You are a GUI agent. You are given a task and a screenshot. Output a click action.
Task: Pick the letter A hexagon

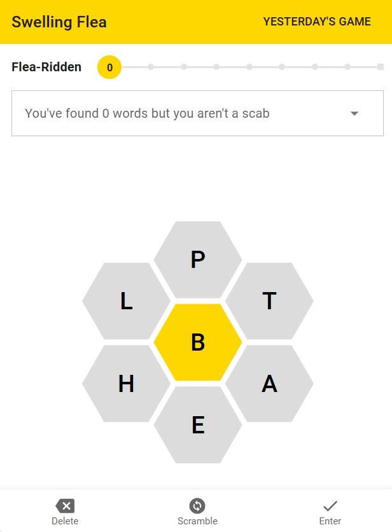269,384
